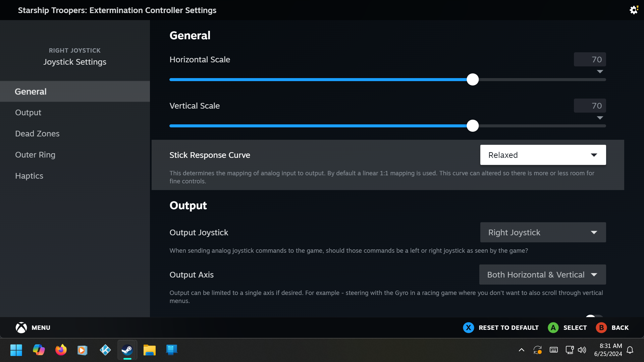
Task: Go to the Haptics section
Action: 29,176
